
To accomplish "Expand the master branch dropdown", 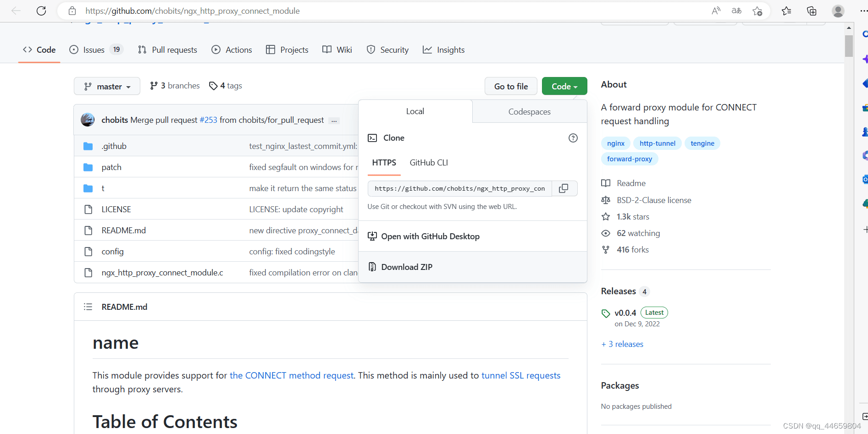I will [107, 87].
